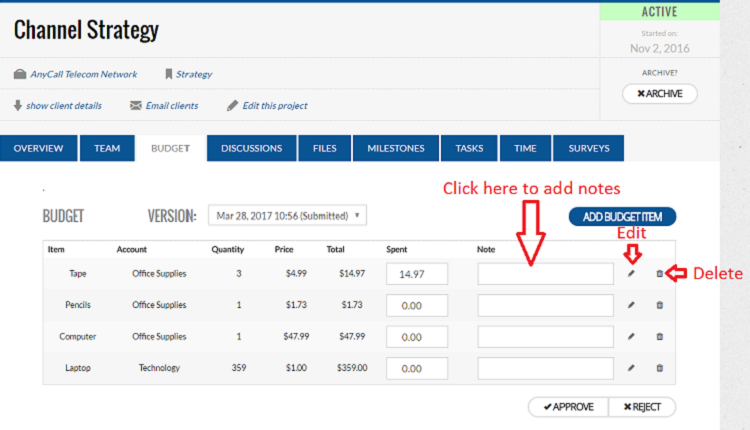The width and height of the screenshot is (750, 430).
Task: Click the Note field for Tape
Action: tap(545, 273)
